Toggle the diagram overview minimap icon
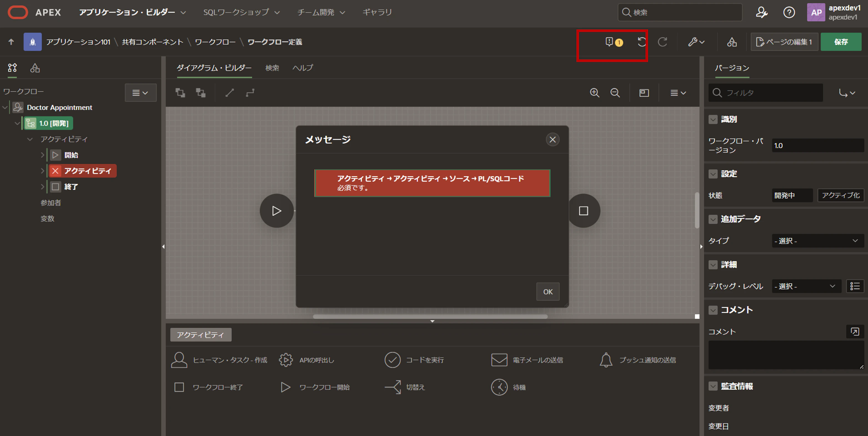This screenshot has width=868, height=436. pyautogui.click(x=644, y=93)
